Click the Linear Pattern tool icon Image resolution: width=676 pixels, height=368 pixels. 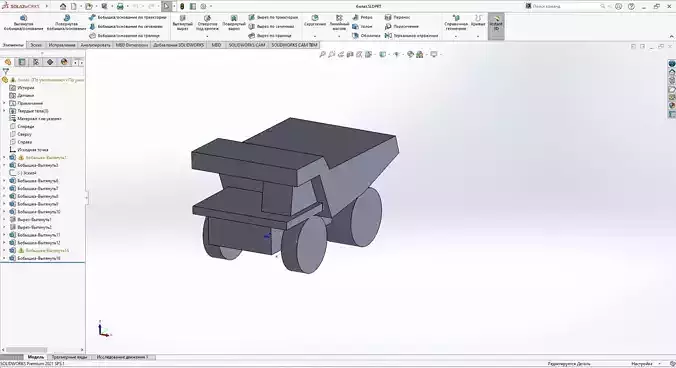pos(339,18)
